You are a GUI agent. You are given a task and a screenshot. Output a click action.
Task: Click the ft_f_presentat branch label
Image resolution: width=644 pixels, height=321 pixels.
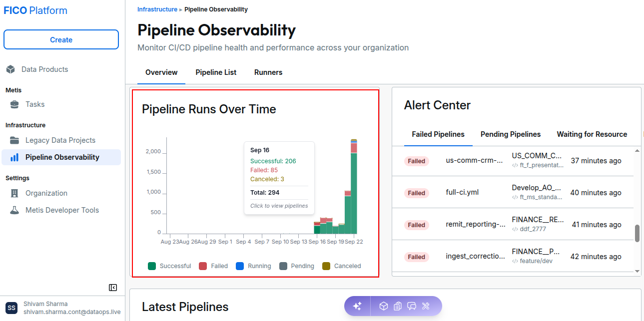(542, 165)
